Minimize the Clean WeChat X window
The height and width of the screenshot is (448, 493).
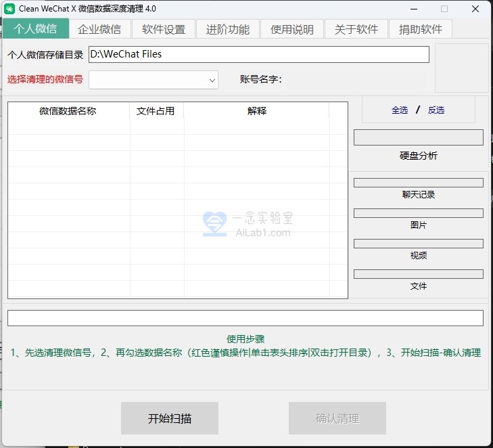414,9
